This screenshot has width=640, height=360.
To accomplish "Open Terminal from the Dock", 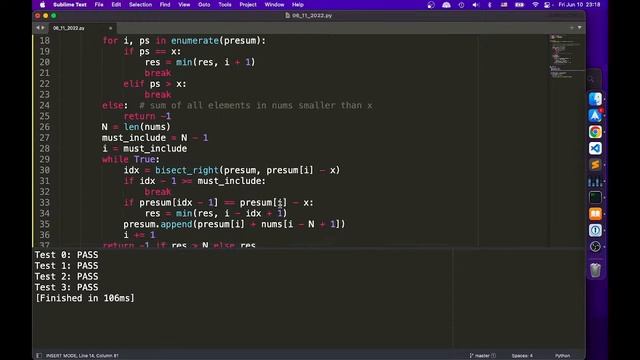I will [595, 198].
